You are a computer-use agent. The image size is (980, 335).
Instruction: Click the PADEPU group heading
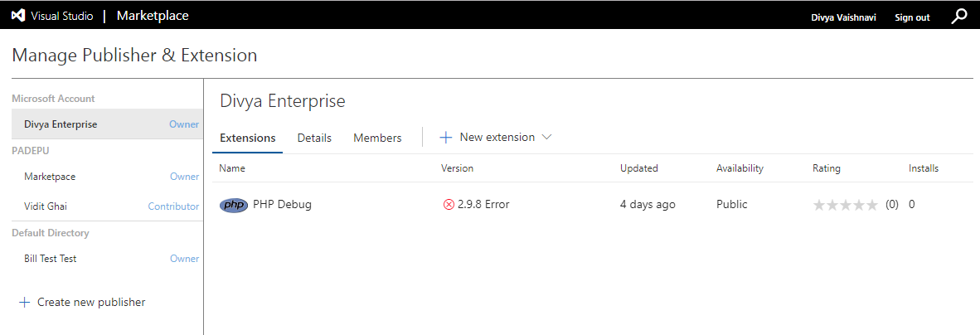tap(31, 151)
